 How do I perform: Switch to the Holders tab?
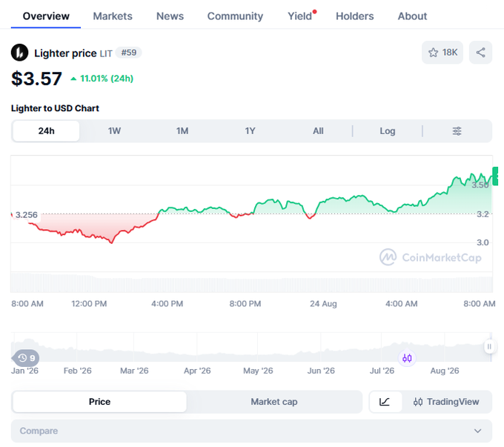[x=355, y=16]
